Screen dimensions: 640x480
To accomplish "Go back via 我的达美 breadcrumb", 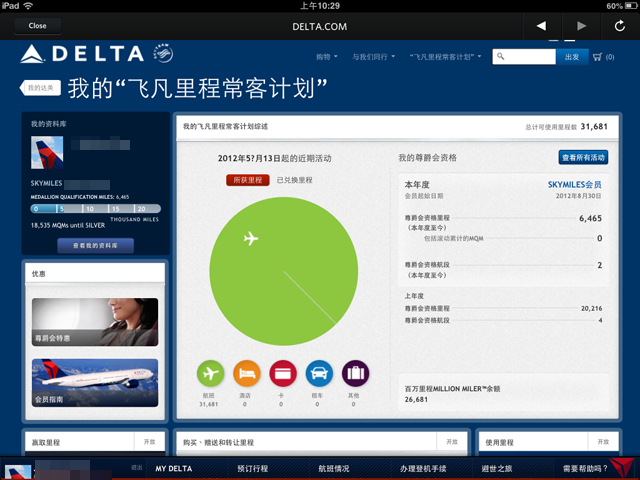I will pyautogui.click(x=40, y=88).
